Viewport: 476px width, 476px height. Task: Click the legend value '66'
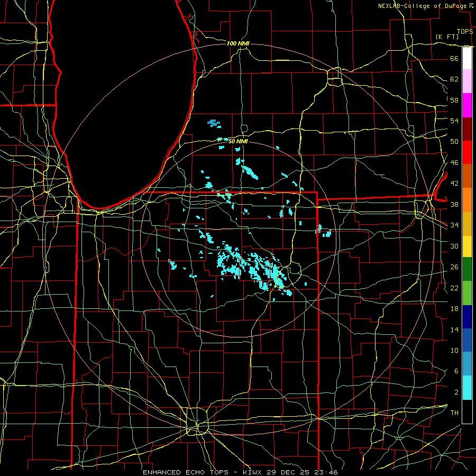[454, 58]
